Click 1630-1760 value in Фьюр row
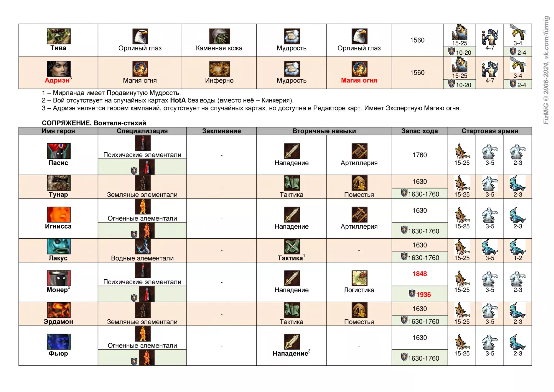The image size is (554, 392). click(x=423, y=358)
